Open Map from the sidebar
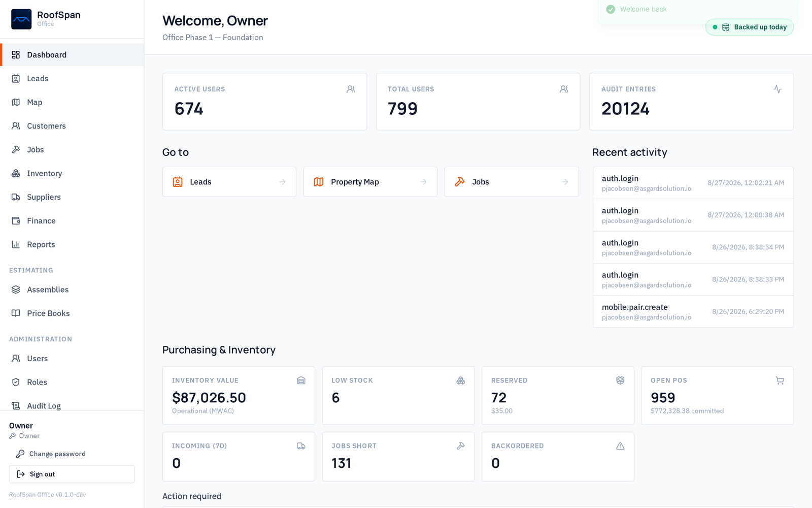The width and height of the screenshot is (812, 508). [72, 103]
